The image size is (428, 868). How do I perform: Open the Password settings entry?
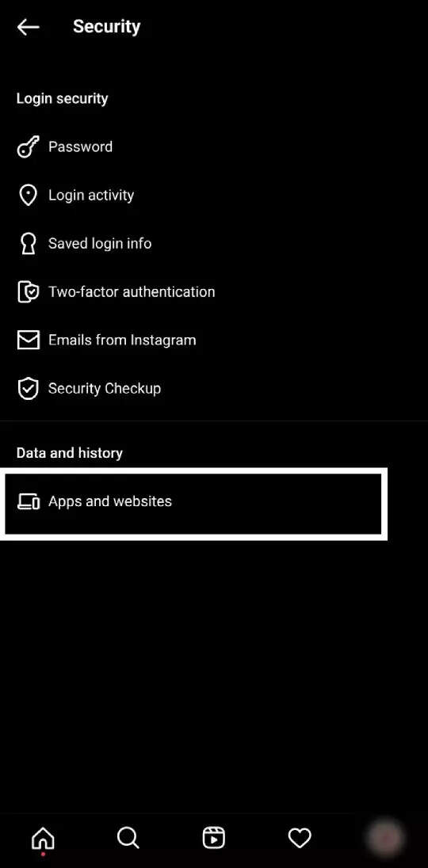click(80, 147)
